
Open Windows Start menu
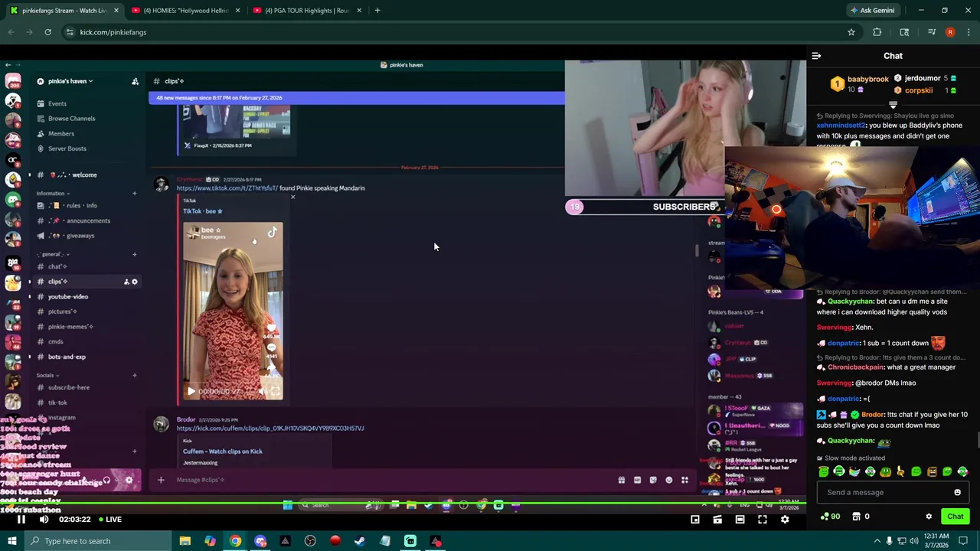(12, 541)
